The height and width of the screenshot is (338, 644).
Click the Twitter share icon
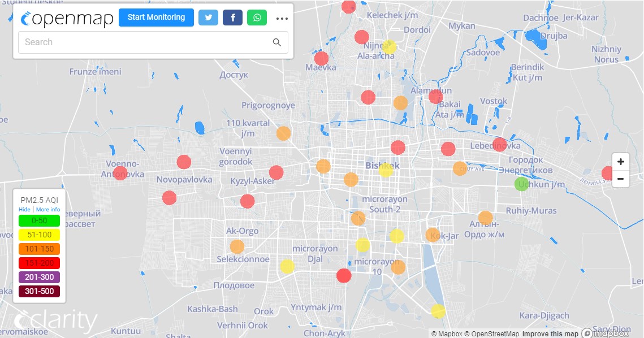(208, 18)
